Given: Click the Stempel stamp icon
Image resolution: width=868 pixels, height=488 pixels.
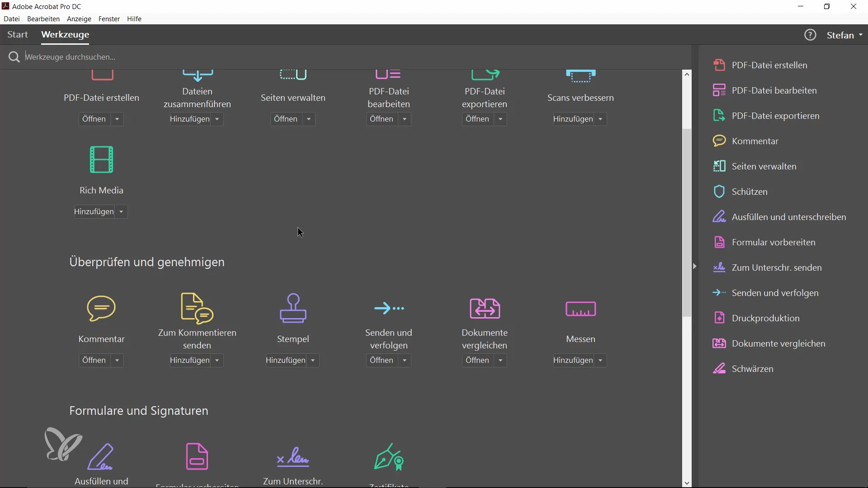Looking at the screenshot, I should (293, 308).
